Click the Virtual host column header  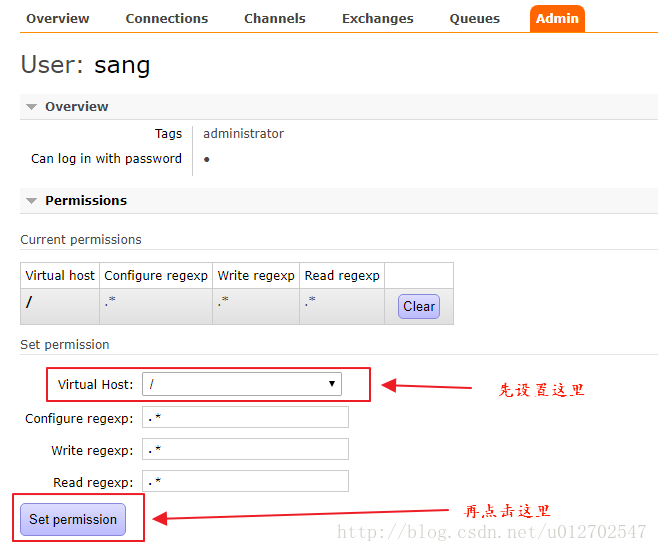[x=60, y=276]
